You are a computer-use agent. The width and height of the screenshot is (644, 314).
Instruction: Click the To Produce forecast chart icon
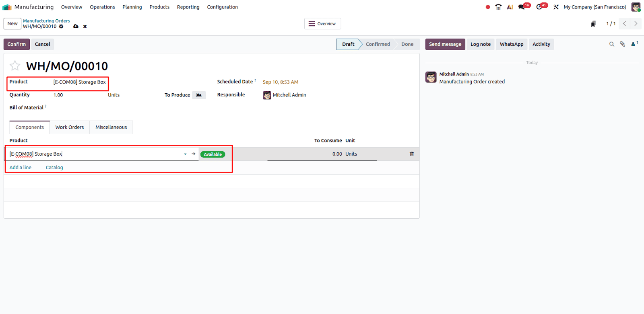click(199, 95)
